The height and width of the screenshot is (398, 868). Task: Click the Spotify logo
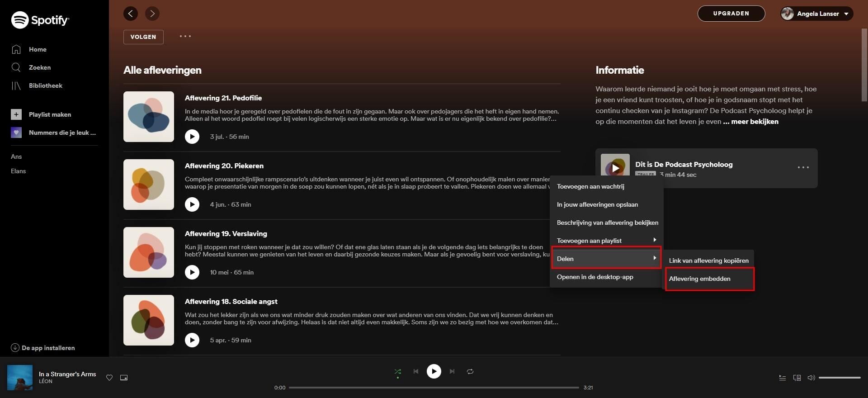[40, 20]
